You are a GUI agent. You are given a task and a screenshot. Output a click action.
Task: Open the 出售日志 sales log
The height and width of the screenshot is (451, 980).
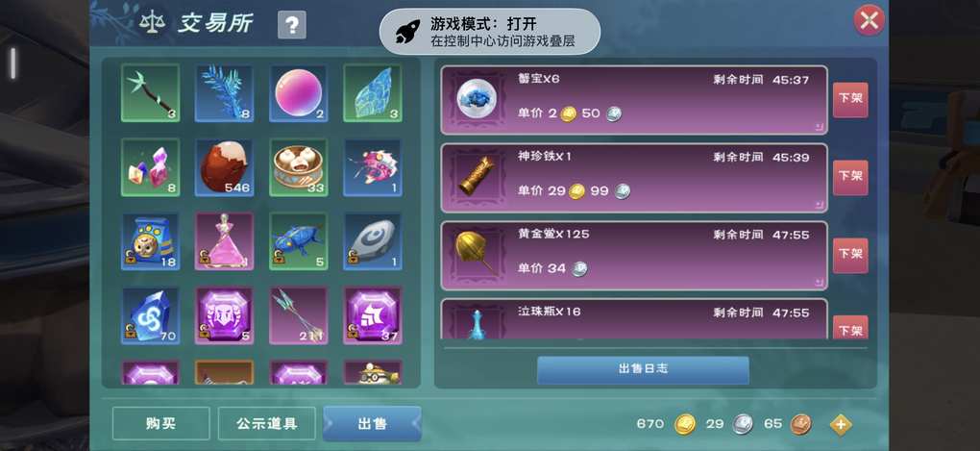click(643, 369)
